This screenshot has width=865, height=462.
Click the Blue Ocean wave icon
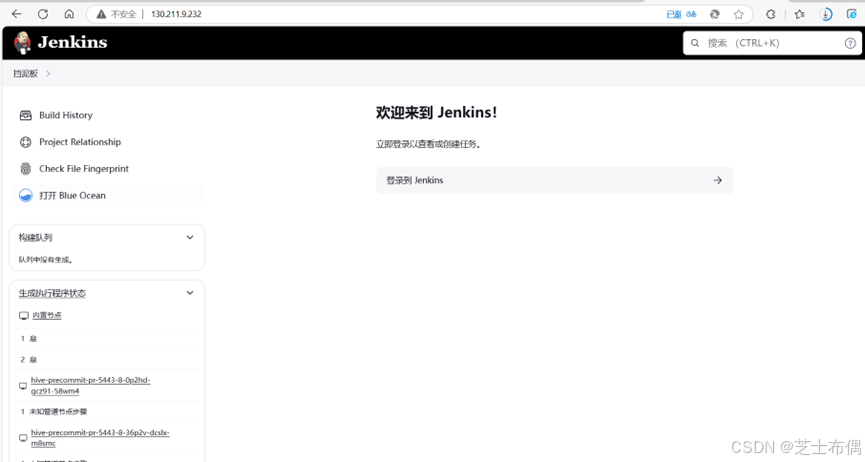25,195
